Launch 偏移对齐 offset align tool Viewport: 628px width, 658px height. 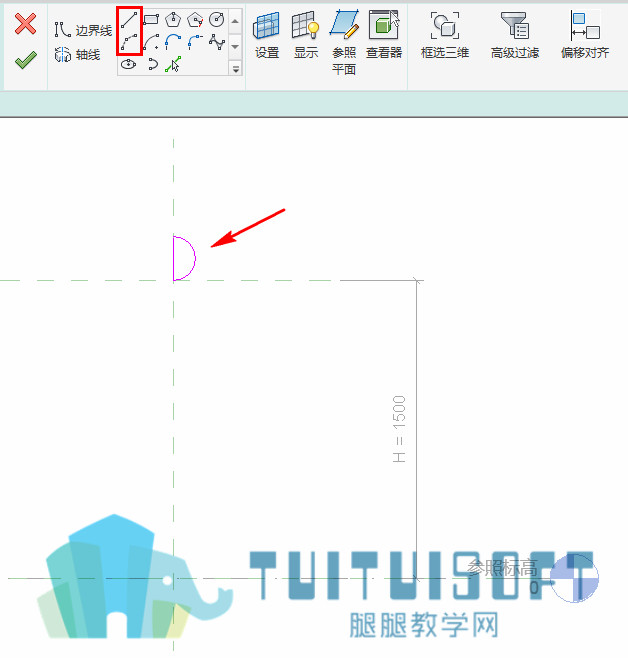585,36
